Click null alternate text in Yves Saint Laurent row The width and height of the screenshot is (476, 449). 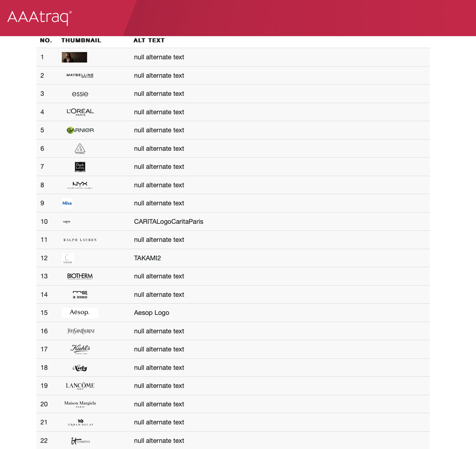[x=159, y=331]
